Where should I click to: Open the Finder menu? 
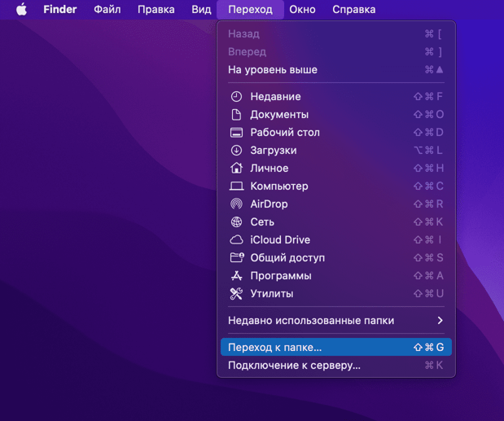point(60,9)
